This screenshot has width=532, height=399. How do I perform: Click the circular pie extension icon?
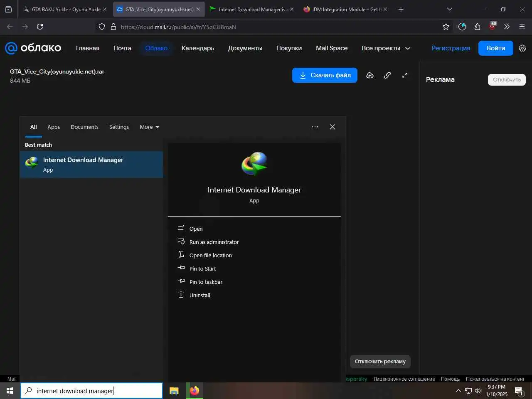click(x=462, y=27)
